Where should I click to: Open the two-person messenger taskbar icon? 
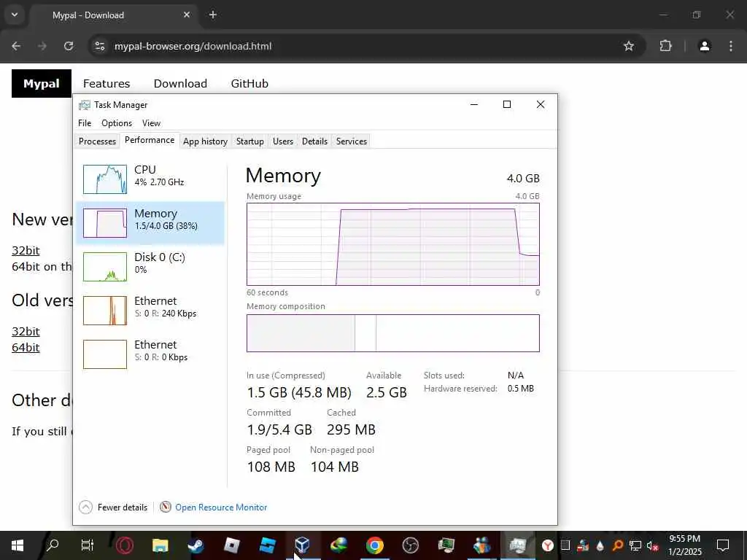(482, 545)
